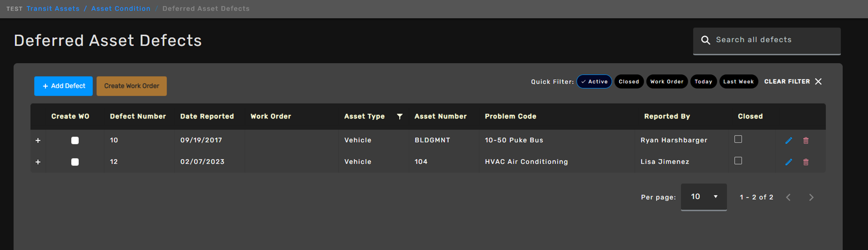Focus the Search all defects field

pos(767,41)
